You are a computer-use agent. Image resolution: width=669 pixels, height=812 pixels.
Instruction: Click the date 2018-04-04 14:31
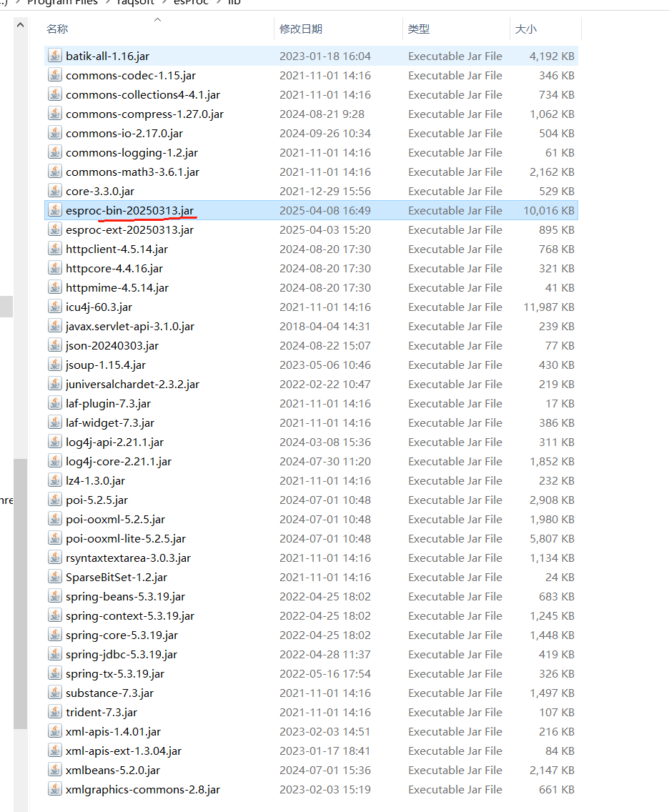(x=325, y=326)
